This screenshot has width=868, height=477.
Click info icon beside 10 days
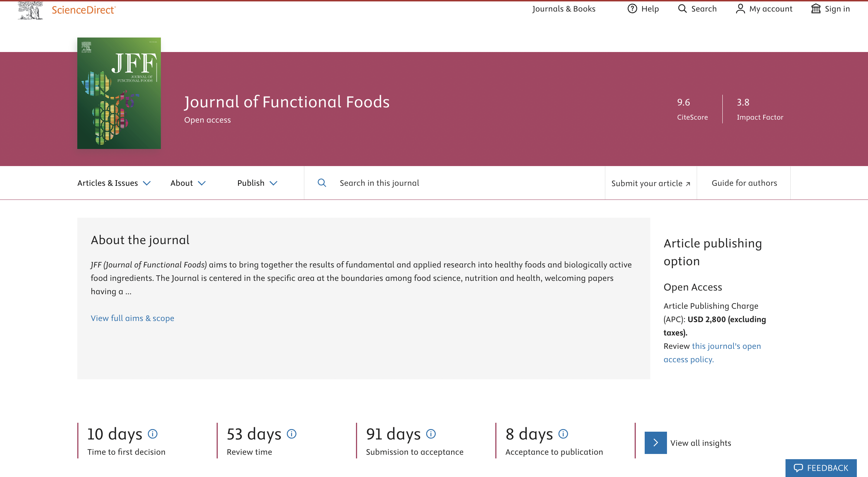point(153,434)
